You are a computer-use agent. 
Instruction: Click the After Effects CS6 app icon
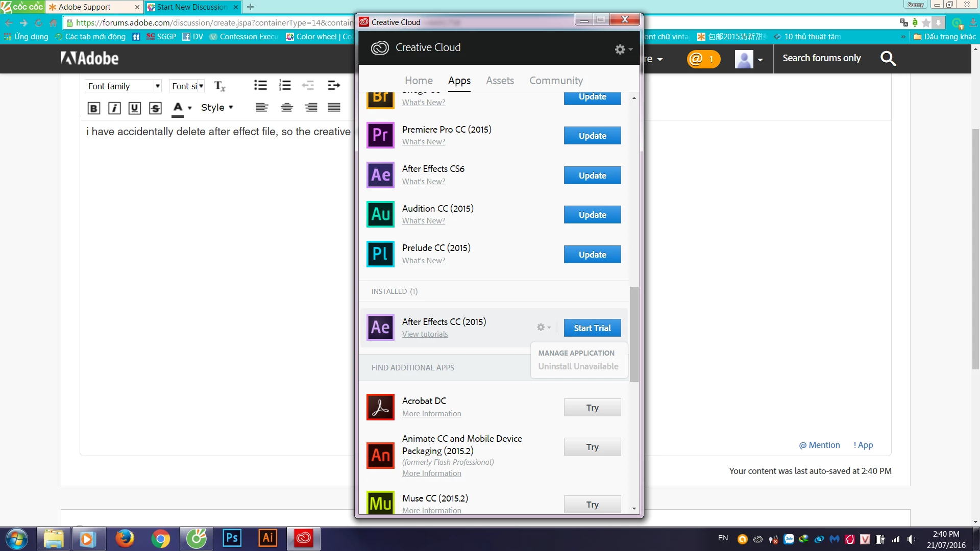point(380,174)
